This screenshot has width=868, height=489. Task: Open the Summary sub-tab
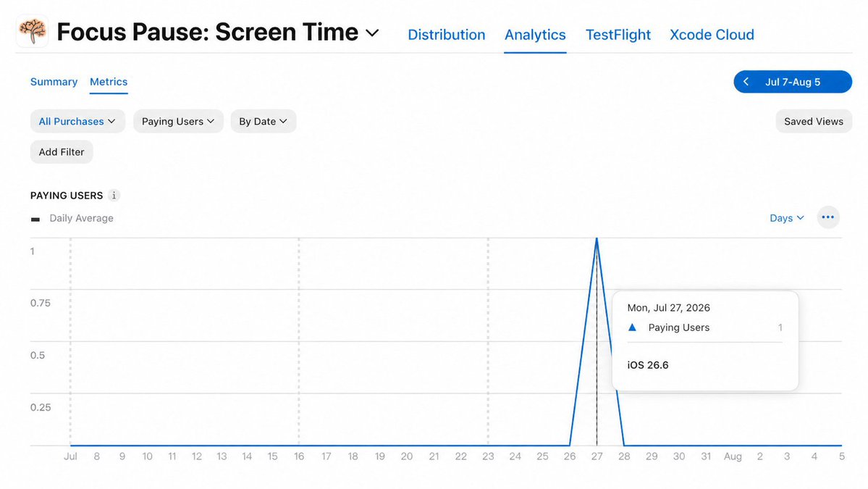[x=54, y=82]
